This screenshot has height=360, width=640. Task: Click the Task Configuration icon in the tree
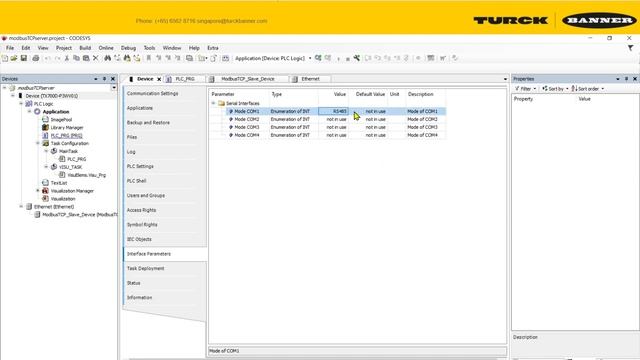coord(45,143)
